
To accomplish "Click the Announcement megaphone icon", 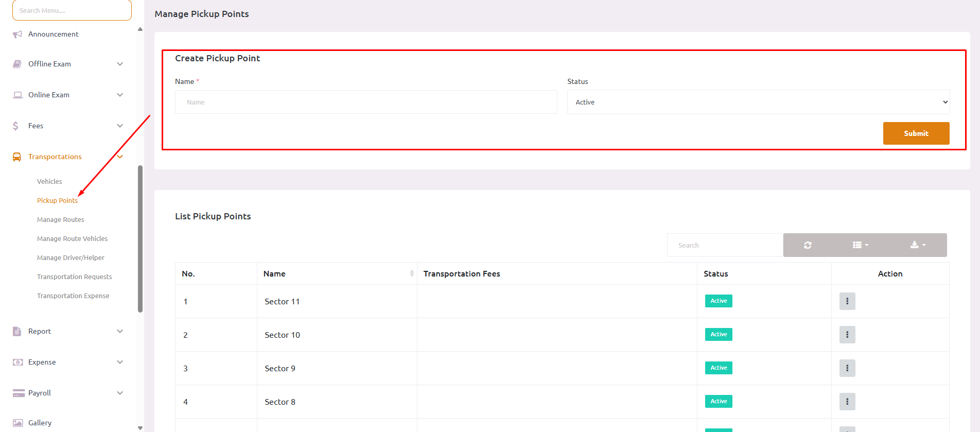I will click(x=17, y=34).
